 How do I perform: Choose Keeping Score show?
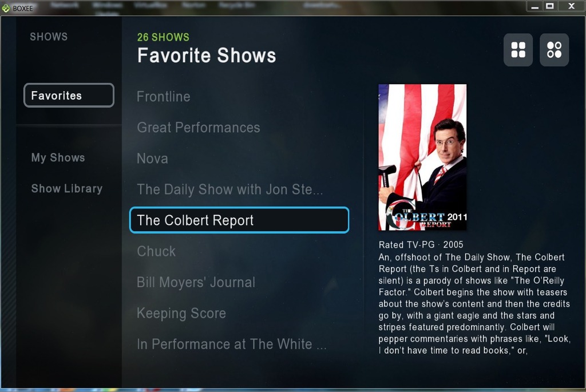point(181,313)
